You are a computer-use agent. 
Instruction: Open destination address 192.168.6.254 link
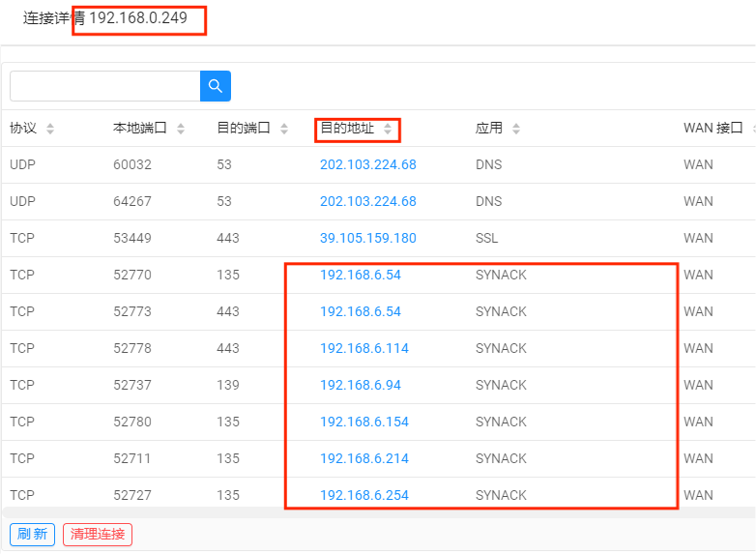click(363, 495)
